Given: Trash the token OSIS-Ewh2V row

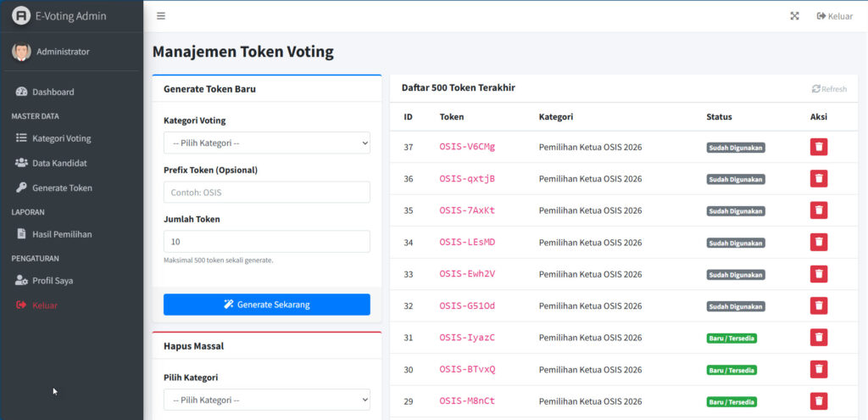Looking at the screenshot, I should click(x=818, y=274).
